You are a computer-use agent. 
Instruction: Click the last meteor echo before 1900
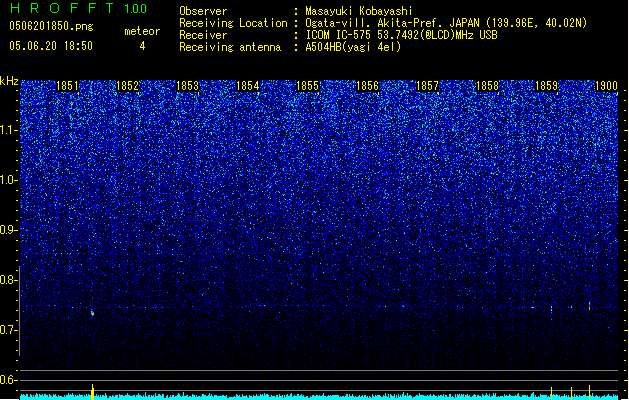click(x=589, y=306)
